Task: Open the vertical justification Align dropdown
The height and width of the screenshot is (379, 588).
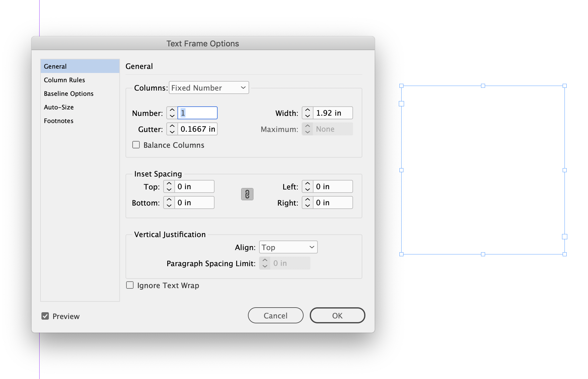Action: click(288, 247)
